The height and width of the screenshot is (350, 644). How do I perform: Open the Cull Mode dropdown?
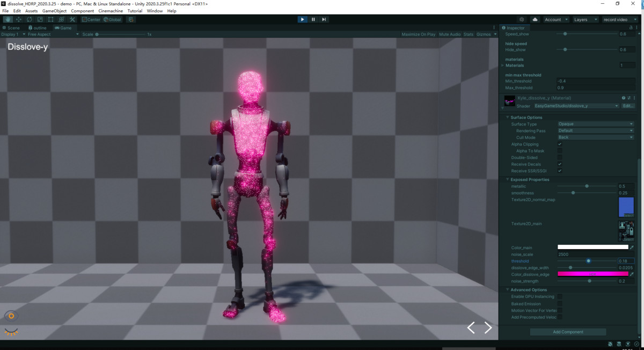click(595, 137)
